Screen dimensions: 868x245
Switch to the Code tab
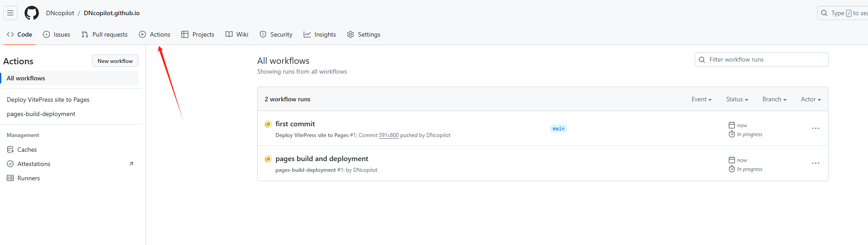pyautogui.click(x=20, y=34)
